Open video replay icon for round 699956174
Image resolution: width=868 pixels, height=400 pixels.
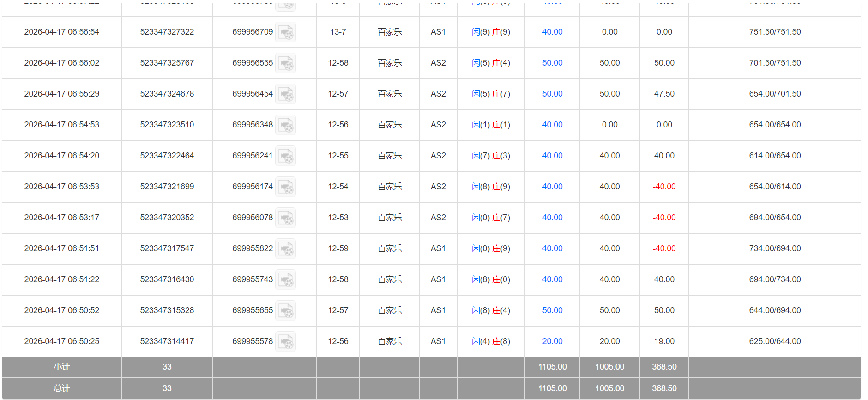[285, 187]
